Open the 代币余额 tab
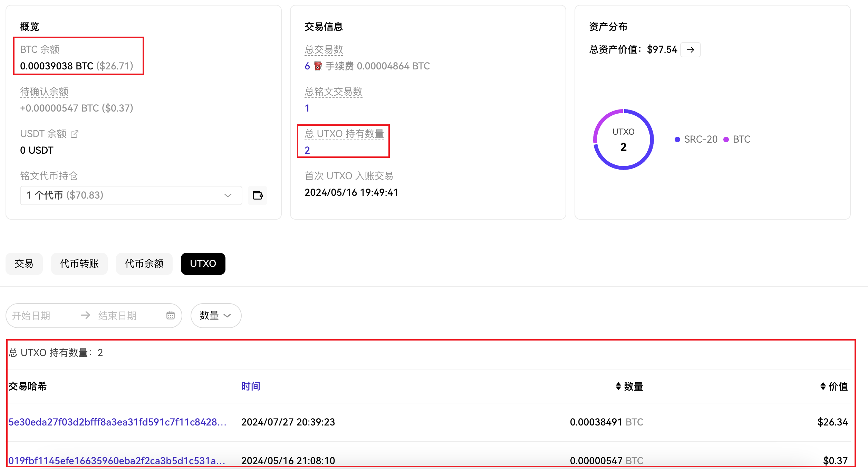The width and height of the screenshot is (868, 469). point(144,264)
